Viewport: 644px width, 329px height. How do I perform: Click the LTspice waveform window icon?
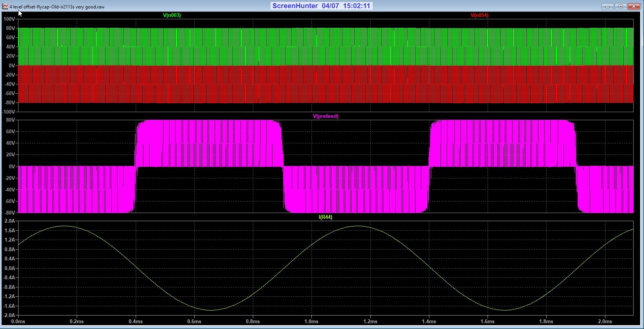click(x=5, y=7)
